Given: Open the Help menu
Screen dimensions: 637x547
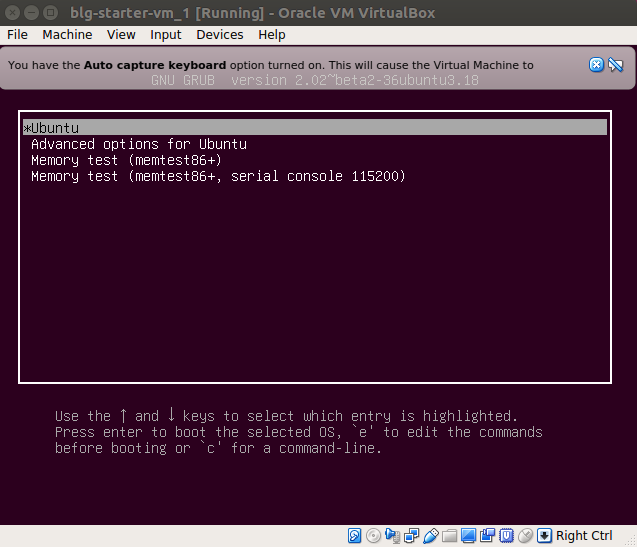Looking at the screenshot, I should pos(272,35).
